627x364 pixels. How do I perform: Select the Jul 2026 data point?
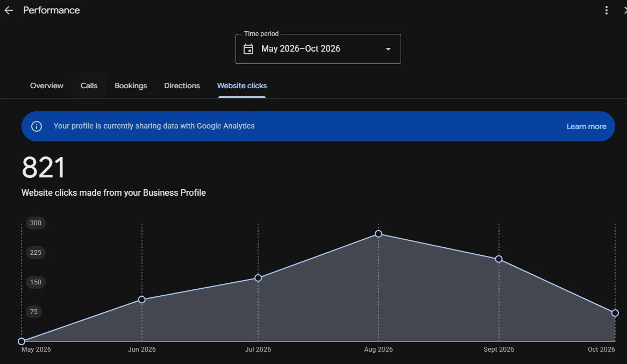258,278
